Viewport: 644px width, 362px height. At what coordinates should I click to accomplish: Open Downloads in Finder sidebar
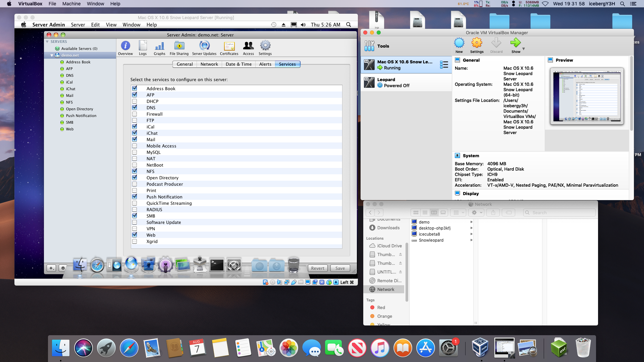[x=388, y=228]
